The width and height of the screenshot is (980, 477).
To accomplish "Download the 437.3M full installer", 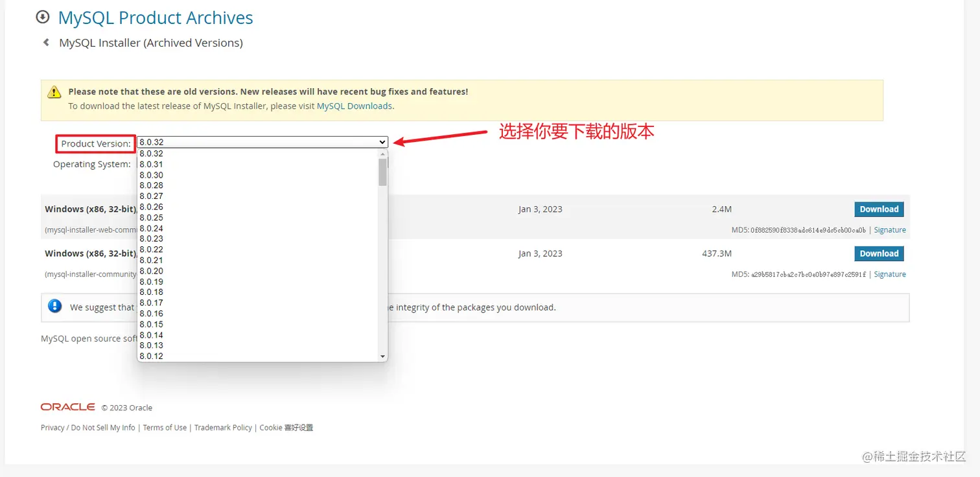I will click(x=879, y=253).
